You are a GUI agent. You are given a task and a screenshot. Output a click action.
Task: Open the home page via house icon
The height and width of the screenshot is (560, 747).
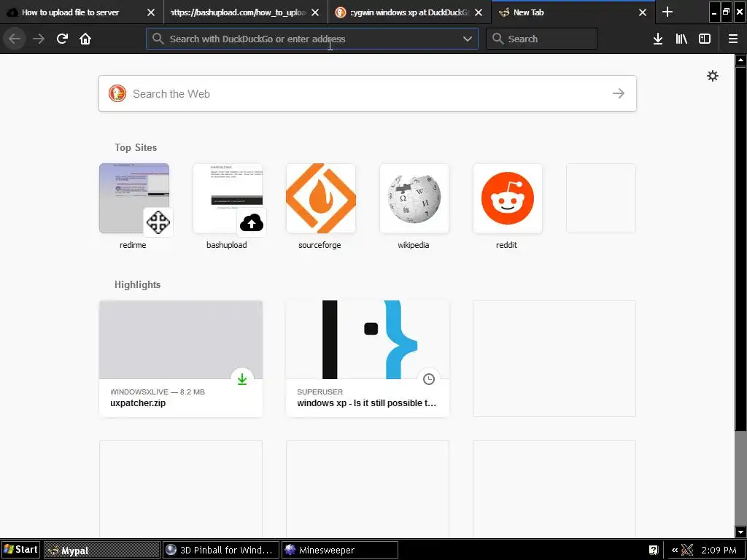85,39
